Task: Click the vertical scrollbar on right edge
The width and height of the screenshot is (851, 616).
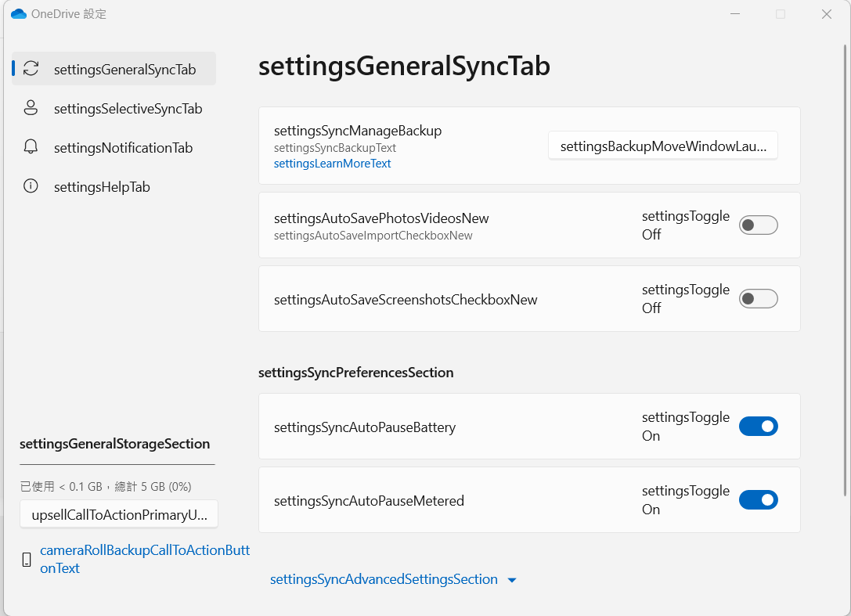Action: (845, 270)
